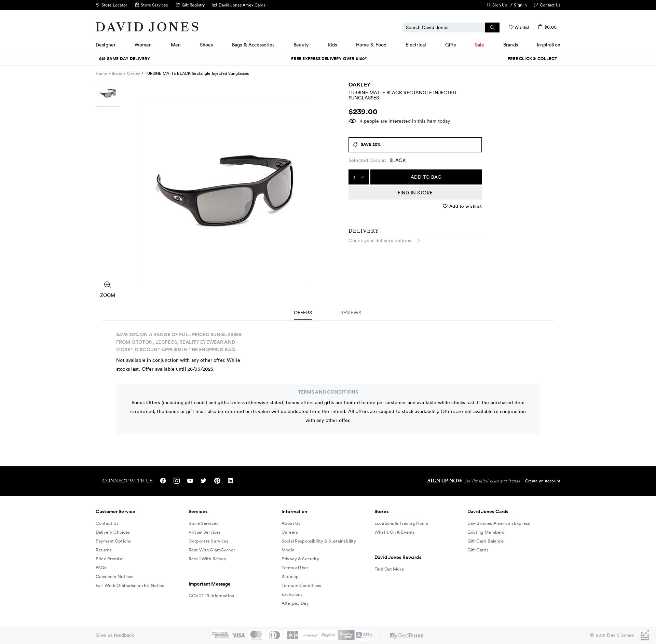This screenshot has width=656, height=644.
Task: Open the Gift Card Balance link
Action: (486, 541)
